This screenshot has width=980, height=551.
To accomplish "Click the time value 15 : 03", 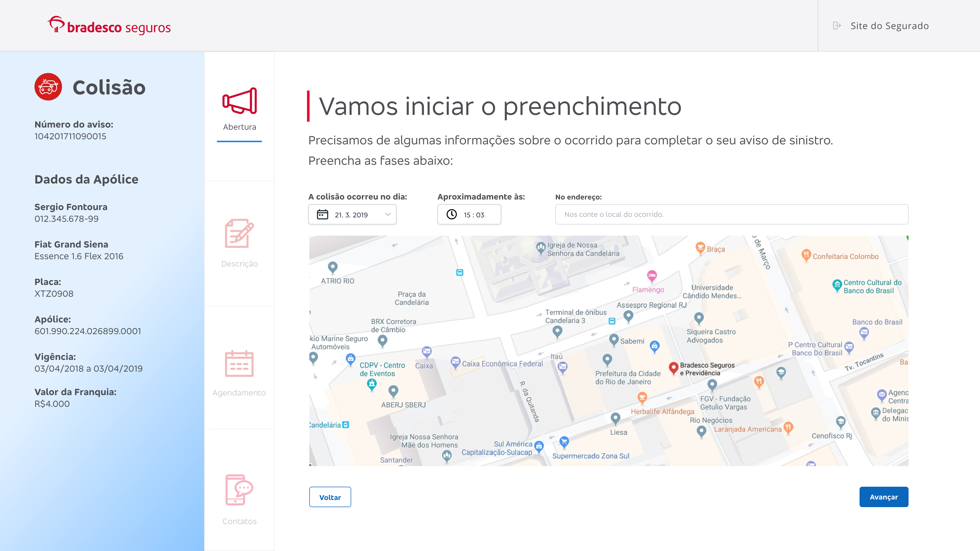I will 474,215.
